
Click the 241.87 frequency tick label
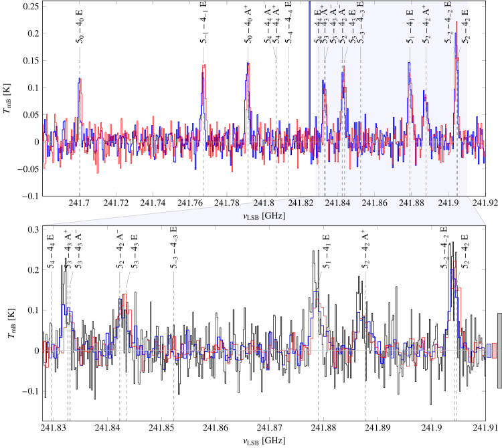pos(270,428)
